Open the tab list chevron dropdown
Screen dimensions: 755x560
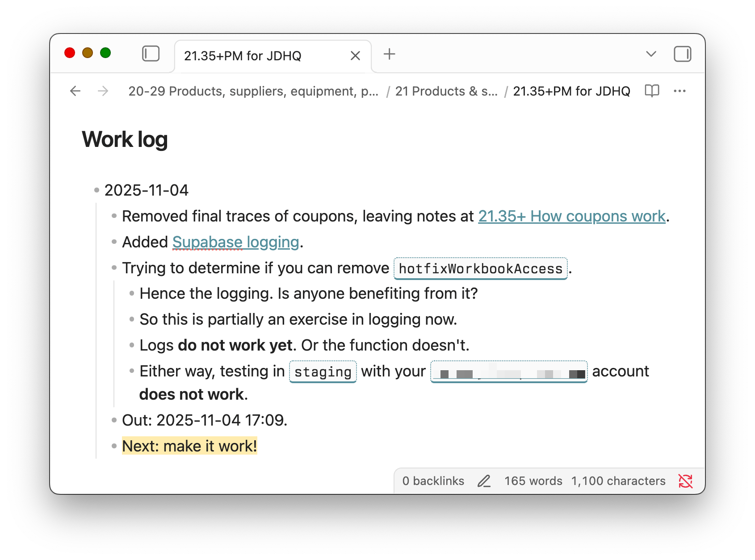coord(650,54)
